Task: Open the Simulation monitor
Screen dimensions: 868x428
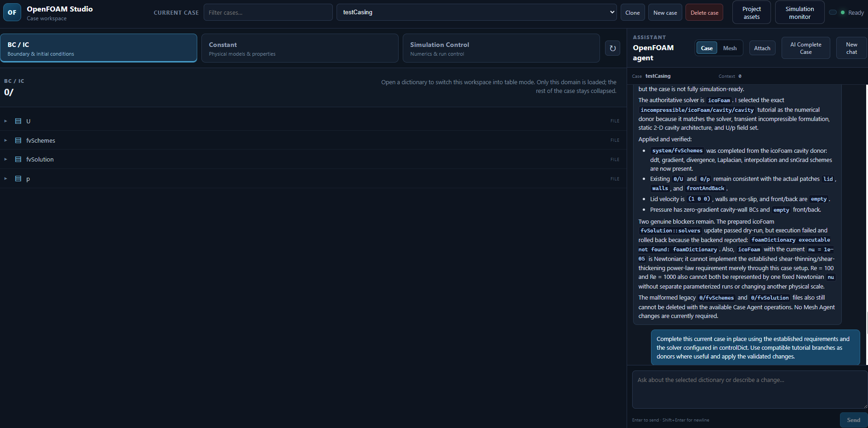Action: [799, 12]
